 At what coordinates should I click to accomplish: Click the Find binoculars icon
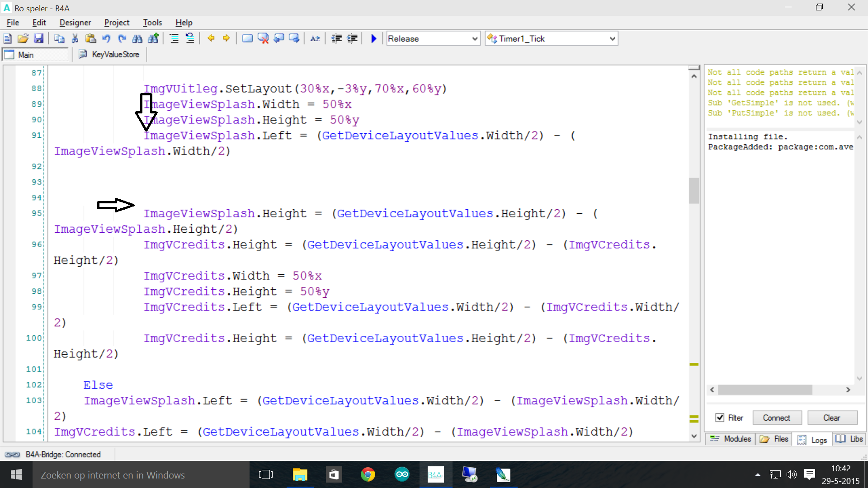click(137, 38)
